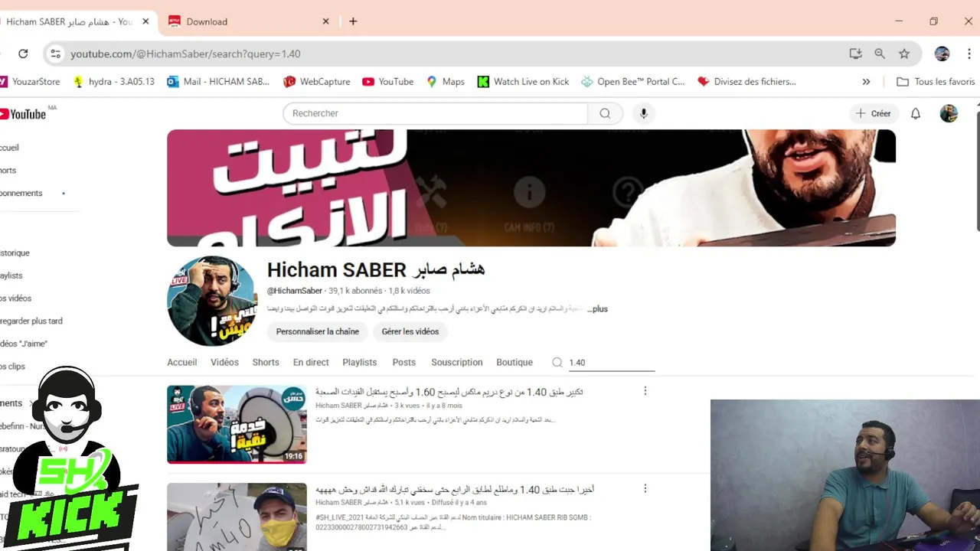Focus the Rechercher search field
Viewport: 980px width, 551px height.
point(435,113)
